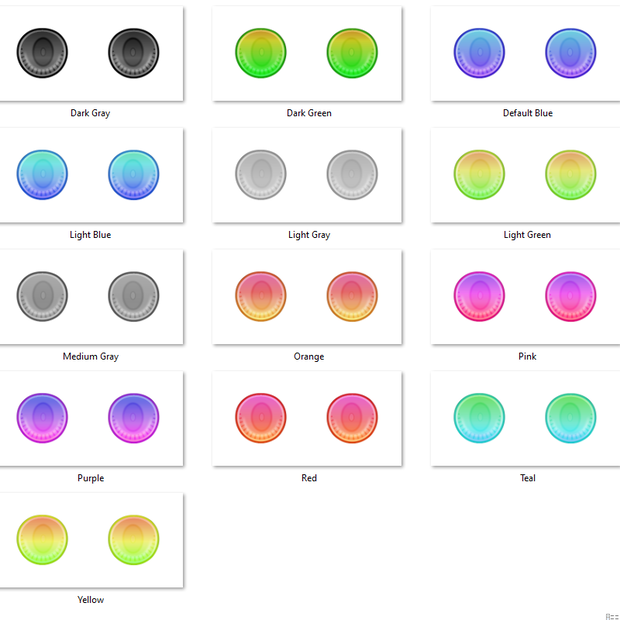Select the Light Blue icon thumbnail
The width and height of the screenshot is (620, 620).
tap(91, 175)
